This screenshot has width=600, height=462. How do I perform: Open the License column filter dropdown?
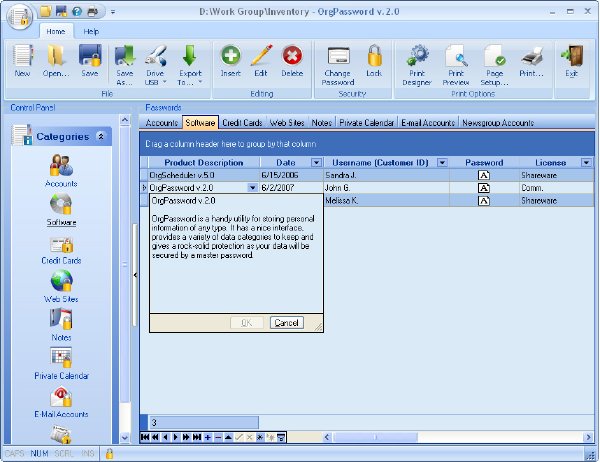[x=586, y=163]
